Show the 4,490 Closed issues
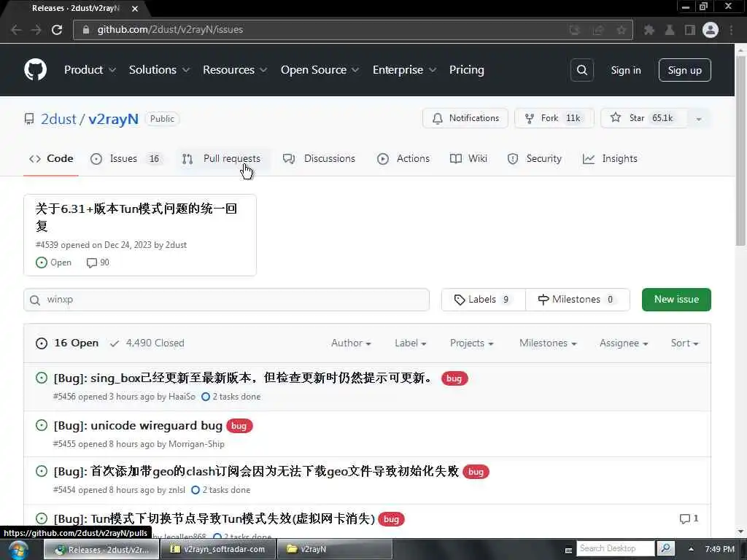The width and height of the screenshot is (747, 560). pyautogui.click(x=147, y=343)
